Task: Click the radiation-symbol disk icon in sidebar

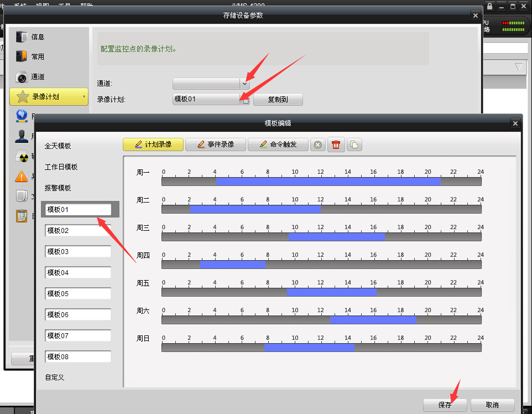Action: tap(22, 157)
